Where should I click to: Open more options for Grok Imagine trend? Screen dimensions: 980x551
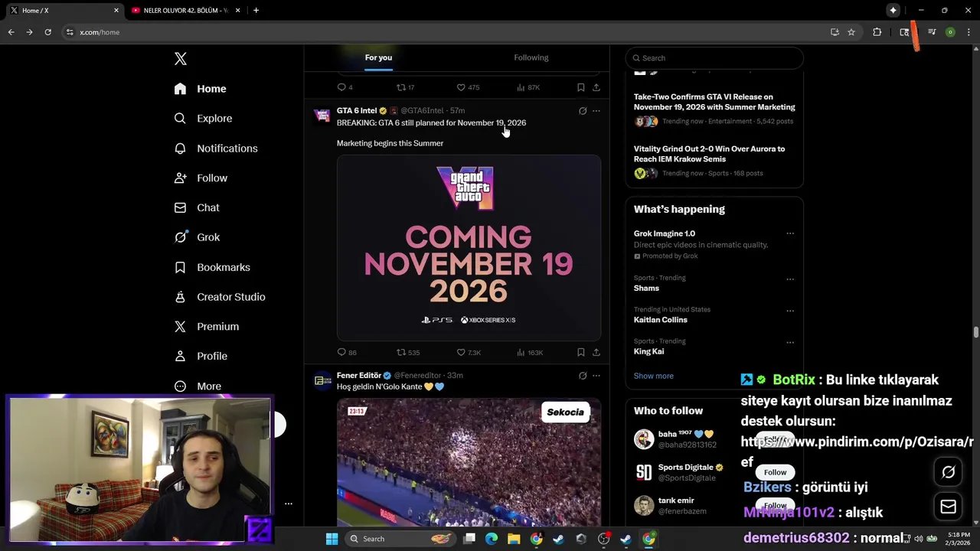(790, 234)
